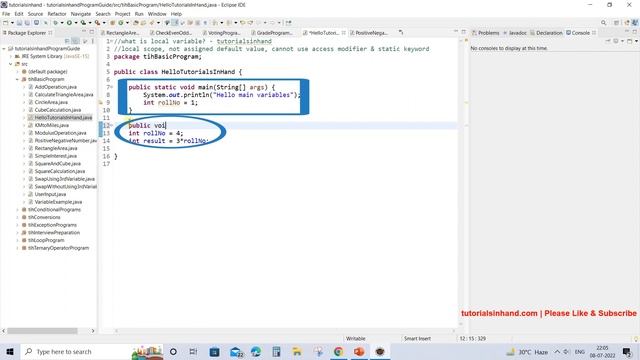
Task: Click the Package Explorer horizontal scrollbar
Action: (x=42, y=331)
